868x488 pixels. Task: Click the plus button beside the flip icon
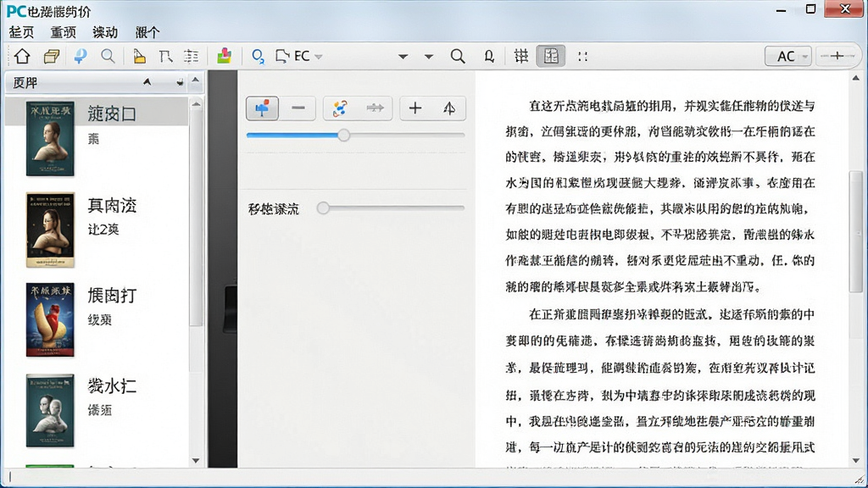[415, 108]
